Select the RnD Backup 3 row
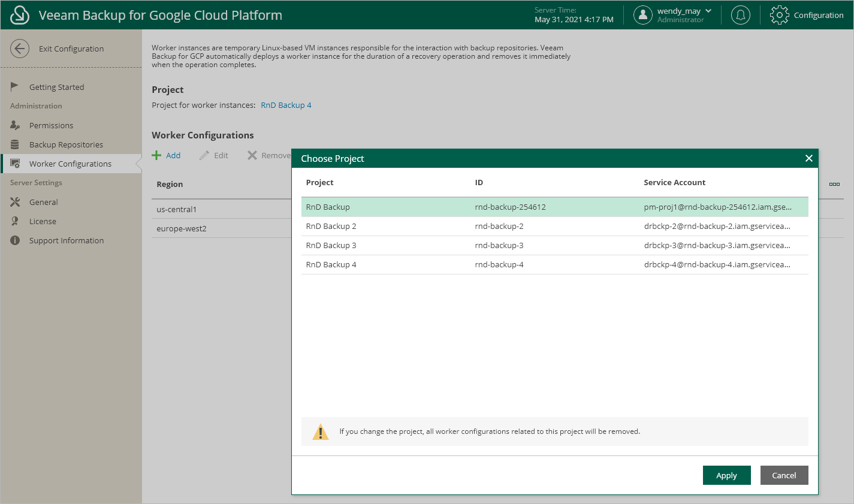 [554, 245]
